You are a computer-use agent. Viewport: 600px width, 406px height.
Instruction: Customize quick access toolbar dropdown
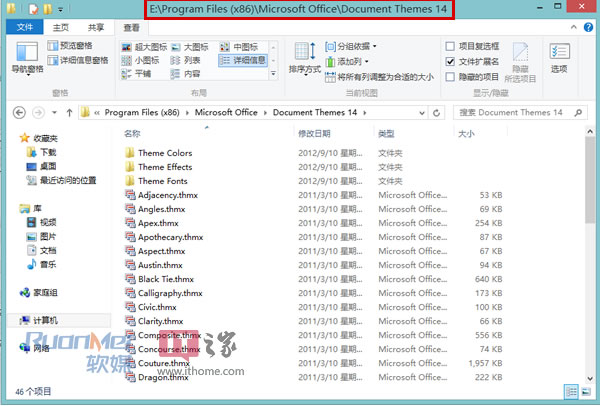[x=60, y=9]
